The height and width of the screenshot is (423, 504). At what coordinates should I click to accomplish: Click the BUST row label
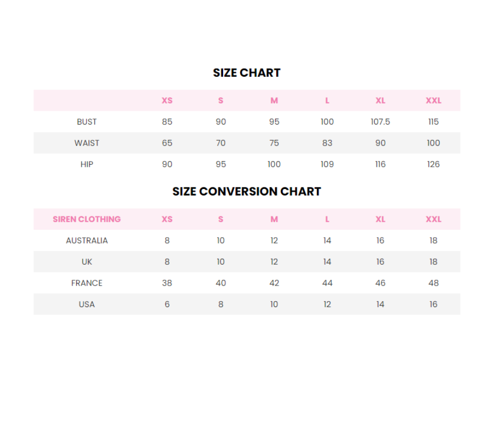coord(86,122)
